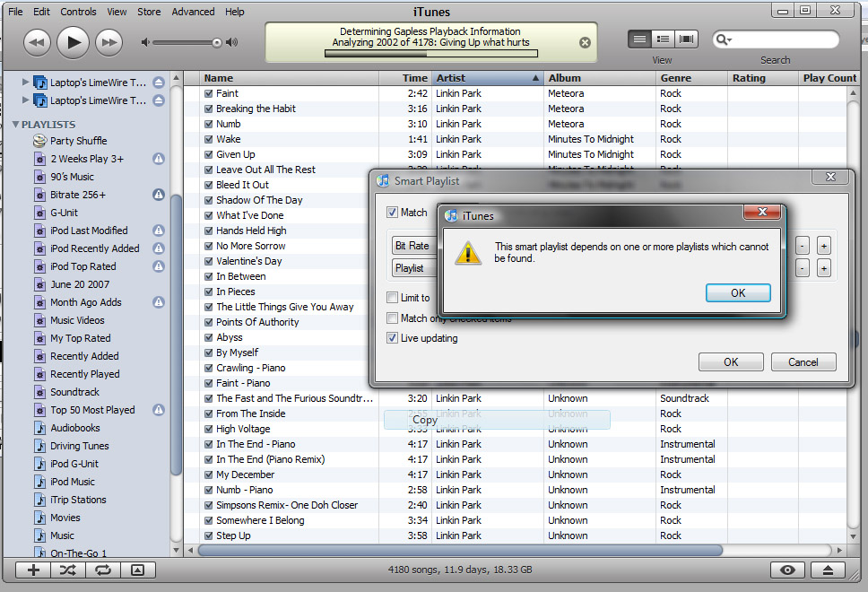The image size is (868, 592).
Task: Open the Playlist rule dropdown
Action: coord(414,268)
